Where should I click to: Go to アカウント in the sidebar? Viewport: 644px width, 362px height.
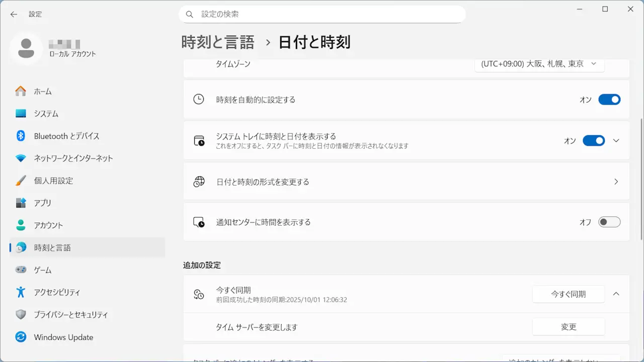pyautogui.click(x=48, y=225)
